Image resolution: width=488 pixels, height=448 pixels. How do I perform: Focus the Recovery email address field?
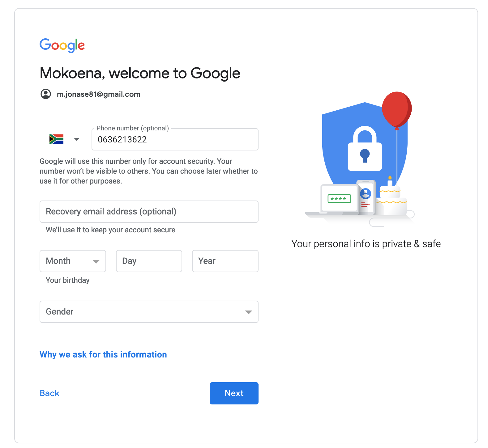point(149,212)
